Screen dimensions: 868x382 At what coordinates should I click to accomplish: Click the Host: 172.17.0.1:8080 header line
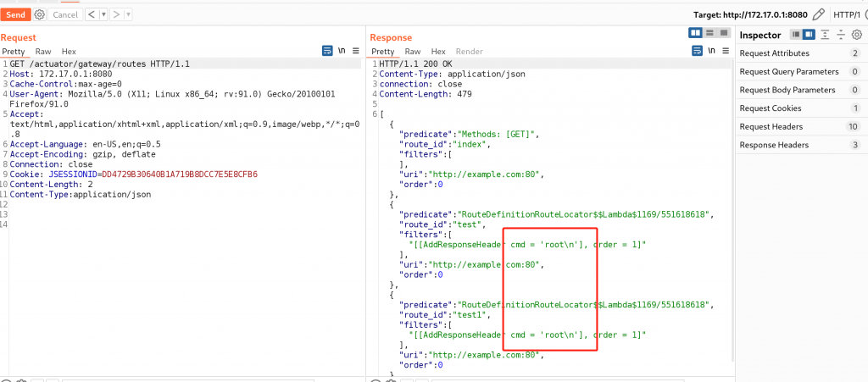click(x=61, y=74)
